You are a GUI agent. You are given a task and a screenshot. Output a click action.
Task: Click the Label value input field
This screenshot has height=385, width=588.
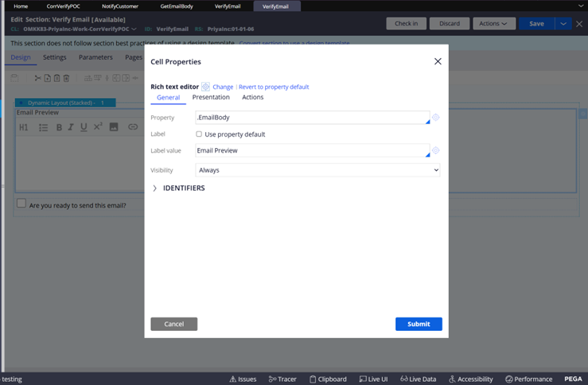pyautogui.click(x=313, y=150)
